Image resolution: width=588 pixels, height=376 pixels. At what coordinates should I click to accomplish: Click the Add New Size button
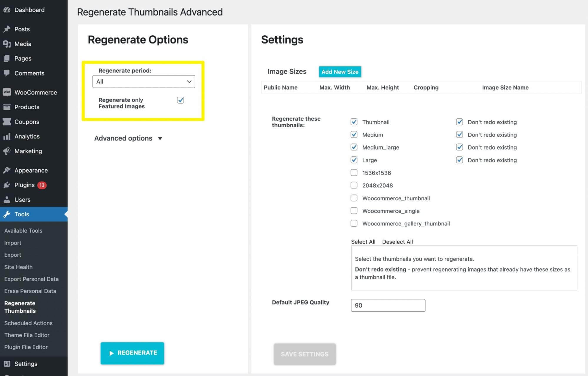point(340,71)
